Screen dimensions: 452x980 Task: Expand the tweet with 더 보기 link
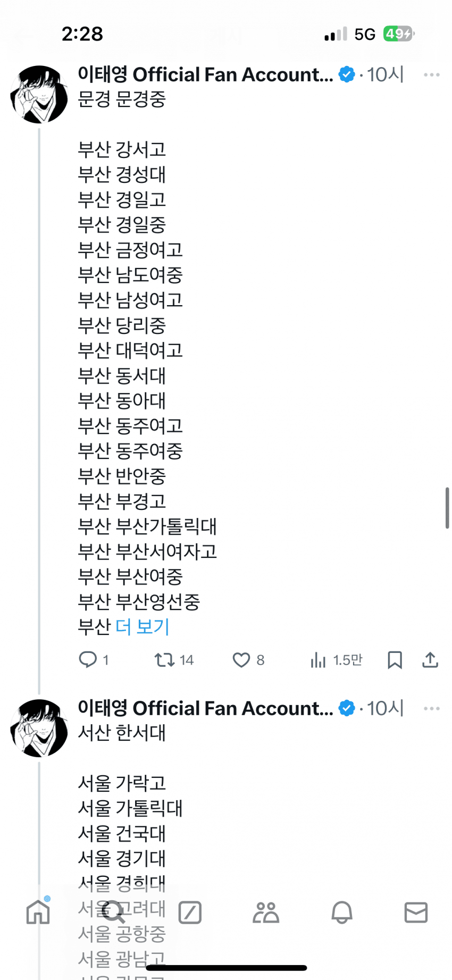click(x=142, y=627)
